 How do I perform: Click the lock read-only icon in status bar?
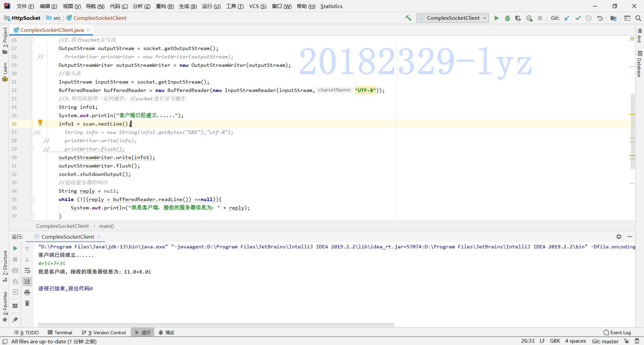pyautogui.click(x=626, y=341)
